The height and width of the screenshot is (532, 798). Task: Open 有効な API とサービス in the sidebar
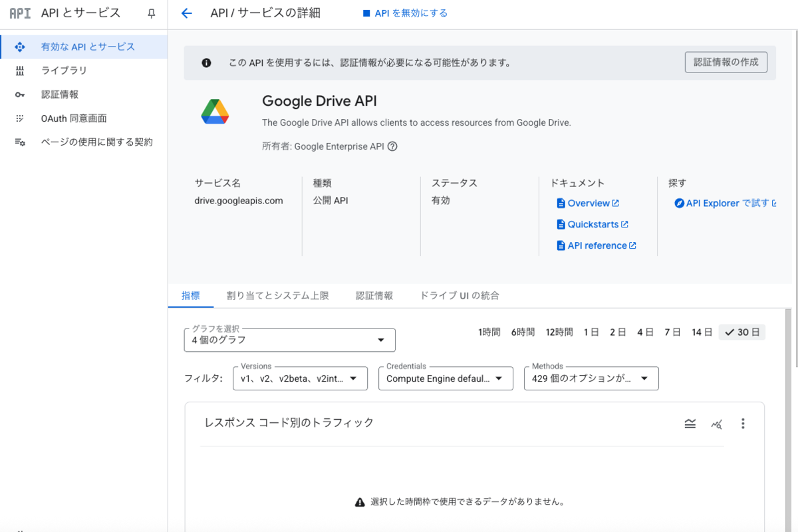click(x=84, y=47)
